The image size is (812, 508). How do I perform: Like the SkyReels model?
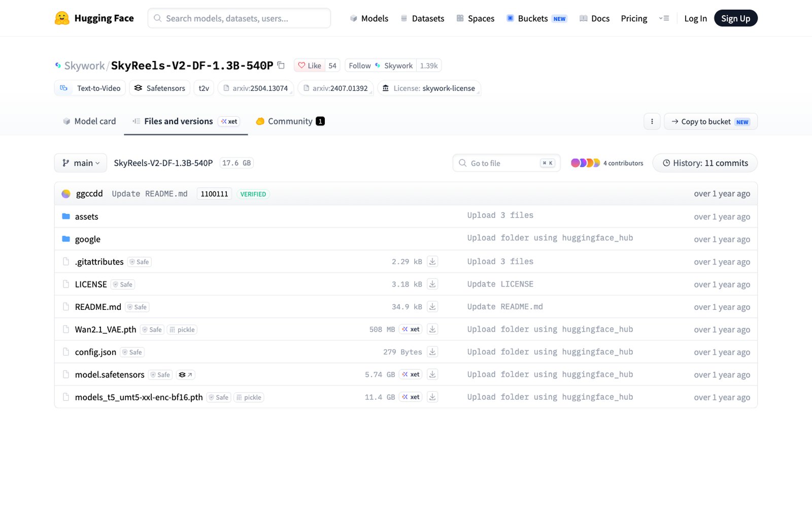coord(310,66)
